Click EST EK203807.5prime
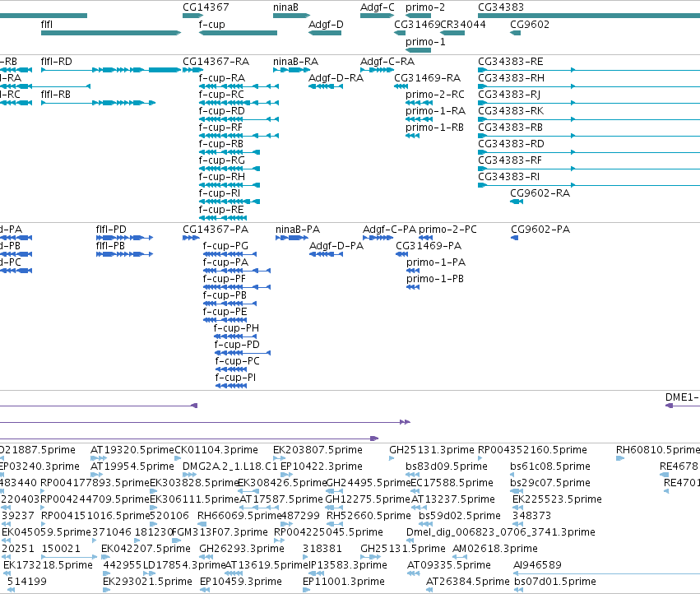 tap(318, 450)
